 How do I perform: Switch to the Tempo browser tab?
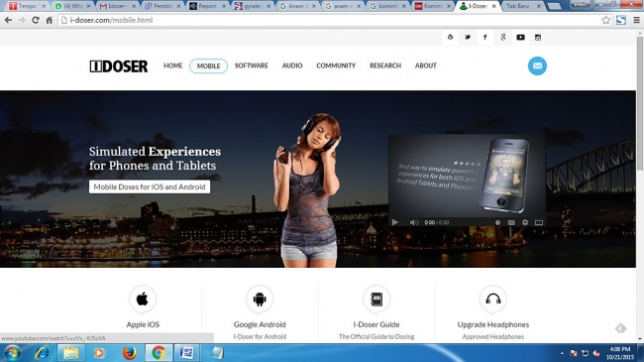point(27,6)
